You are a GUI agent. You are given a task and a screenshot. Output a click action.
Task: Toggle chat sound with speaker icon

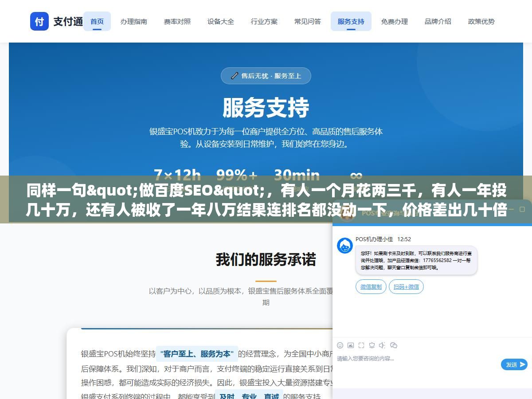(x=382, y=345)
